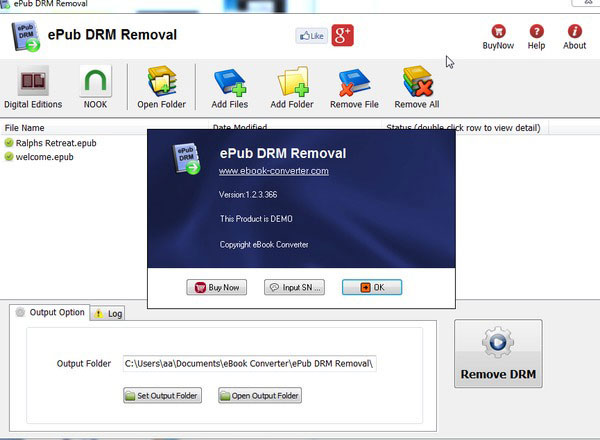
Task: Click the Open Output Folder button
Action: point(260,395)
